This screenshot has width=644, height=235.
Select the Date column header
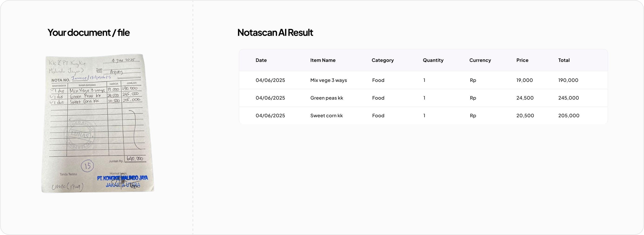coord(261,60)
